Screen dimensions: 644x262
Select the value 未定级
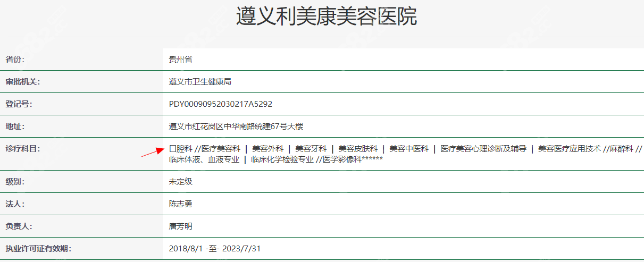(x=181, y=182)
